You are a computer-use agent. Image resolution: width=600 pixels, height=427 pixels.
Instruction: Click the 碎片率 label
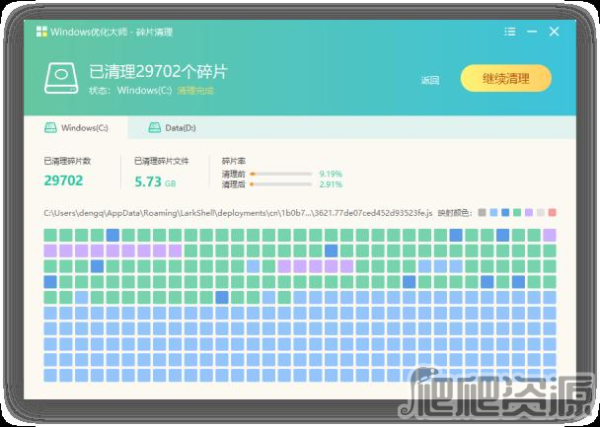[x=233, y=161]
